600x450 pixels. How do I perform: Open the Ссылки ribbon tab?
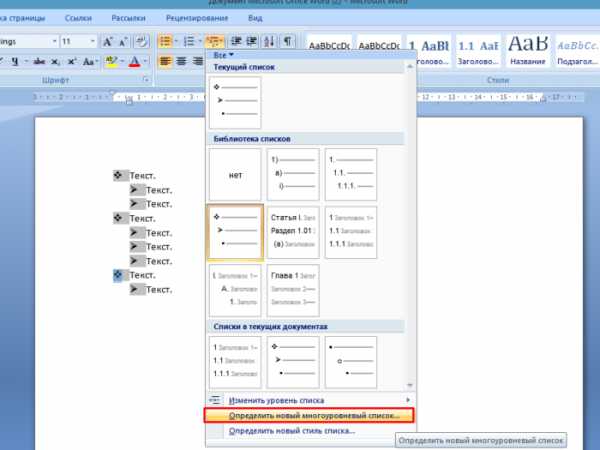pos(78,18)
